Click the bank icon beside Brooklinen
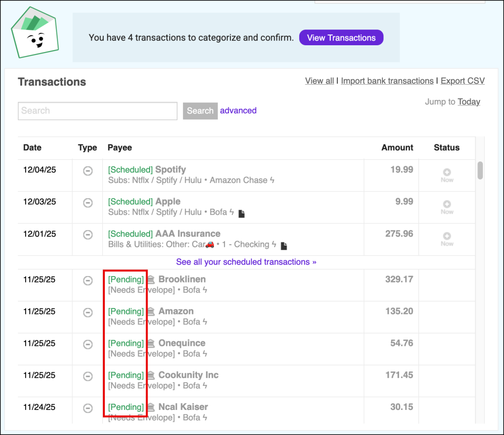The image size is (504, 435). (x=151, y=280)
